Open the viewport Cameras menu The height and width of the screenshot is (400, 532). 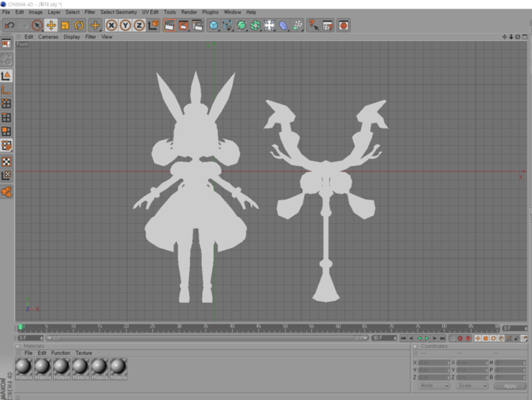(48, 37)
